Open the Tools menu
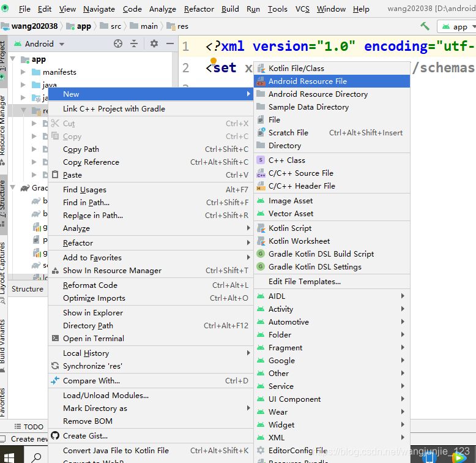The height and width of the screenshot is (463, 476). [278, 9]
